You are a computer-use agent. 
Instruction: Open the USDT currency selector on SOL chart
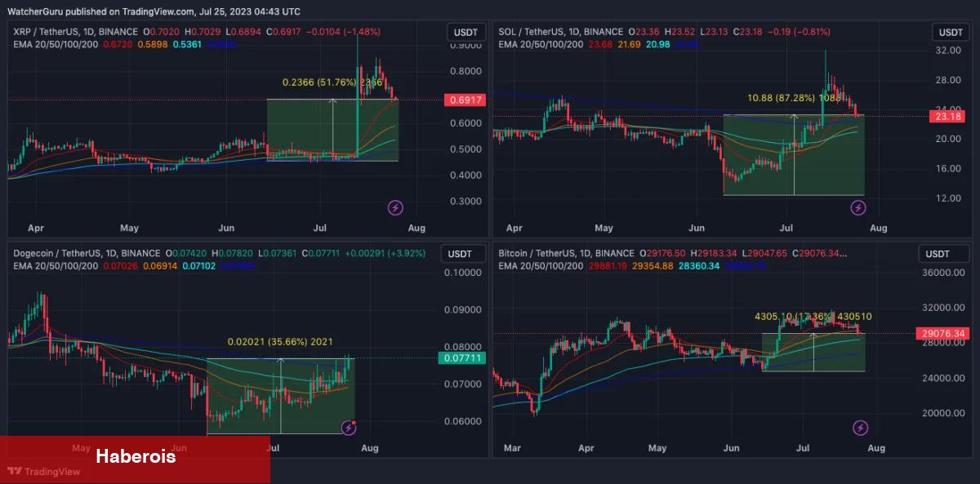point(951,33)
